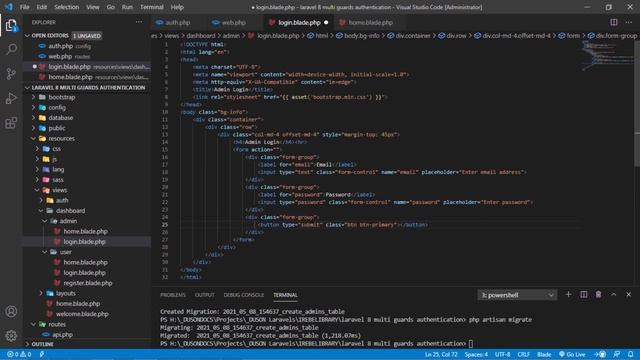The width and height of the screenshot is (640, 360).
Task: Expand the Outline section
Action: pos(87,344)
